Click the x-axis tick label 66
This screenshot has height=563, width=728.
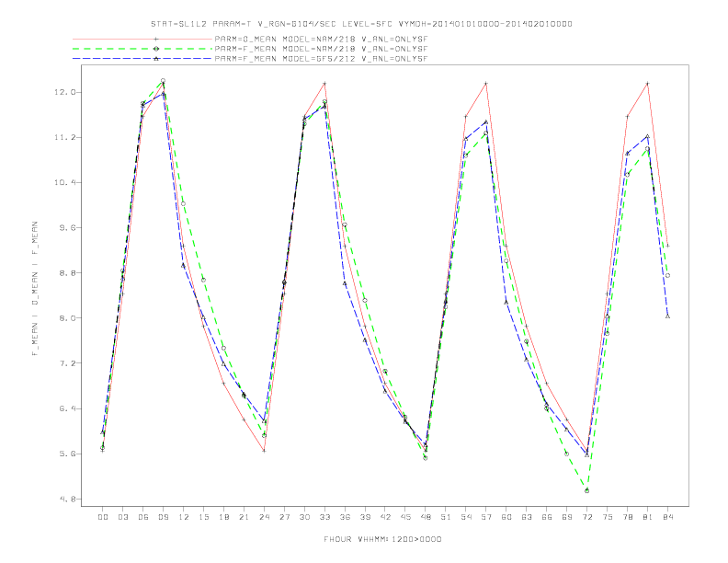547,517
